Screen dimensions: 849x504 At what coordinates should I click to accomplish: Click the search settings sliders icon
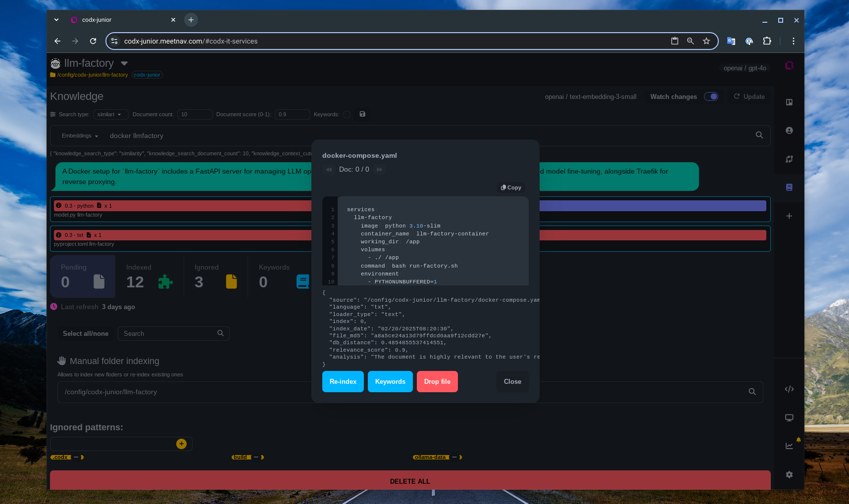click(x=53, y=114)
